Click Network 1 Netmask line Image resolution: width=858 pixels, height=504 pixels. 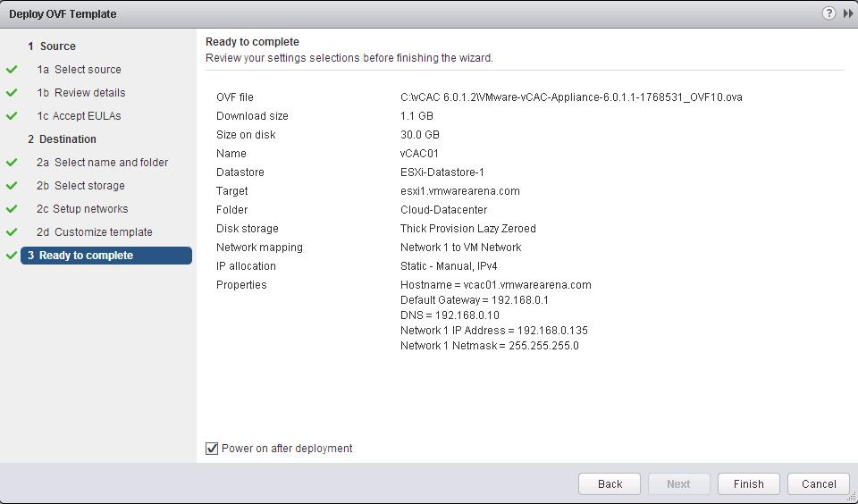490,346
